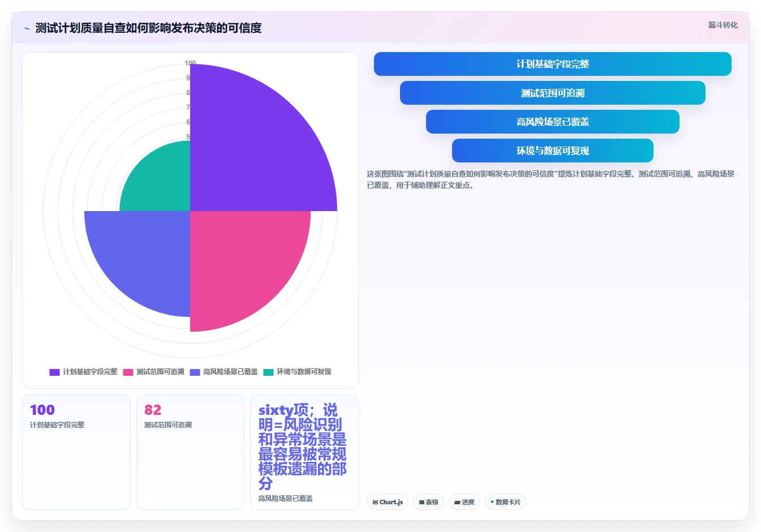761x532 pixels.
Task: Click the 计划基础字段完整 caption under 100
Action: click(x=57, y=425)
